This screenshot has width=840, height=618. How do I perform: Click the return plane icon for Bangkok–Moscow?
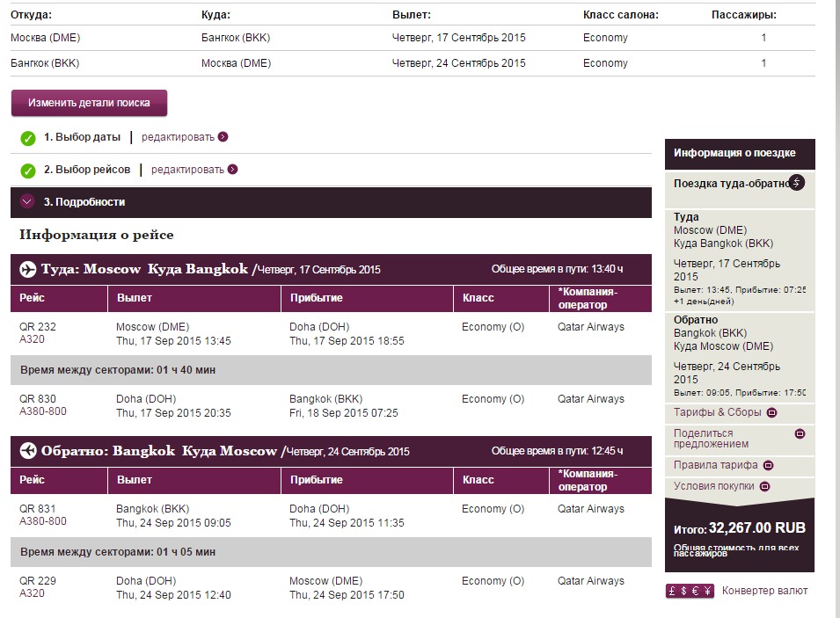coord(27,451)
